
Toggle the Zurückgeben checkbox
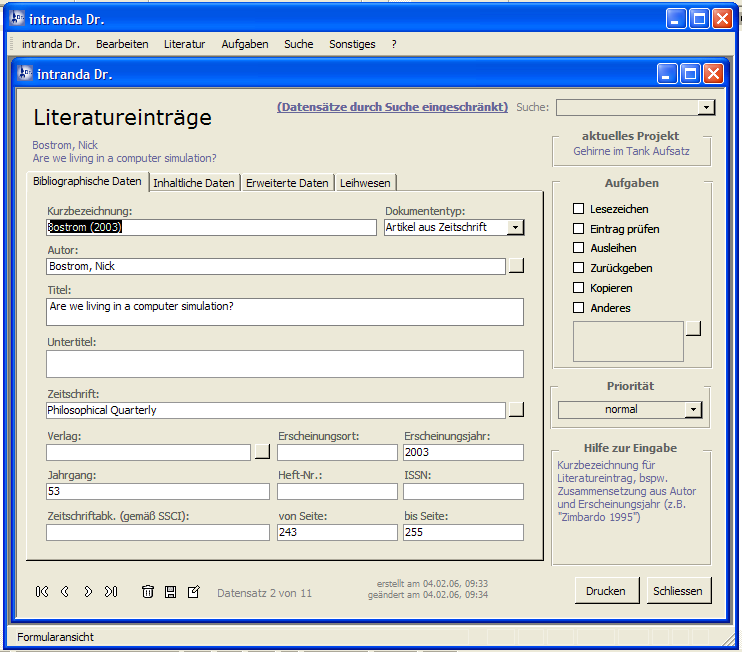point(578,268)
